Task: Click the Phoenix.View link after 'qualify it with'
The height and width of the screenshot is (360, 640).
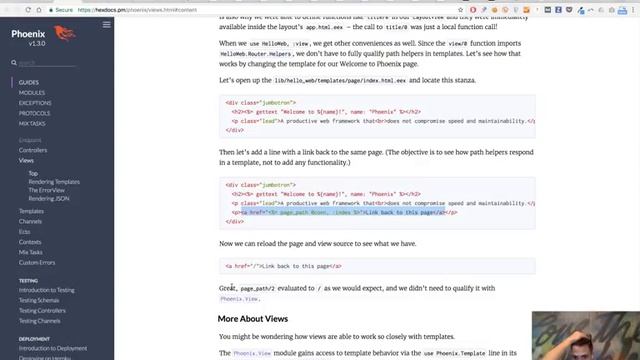Action: pos(239,299)
